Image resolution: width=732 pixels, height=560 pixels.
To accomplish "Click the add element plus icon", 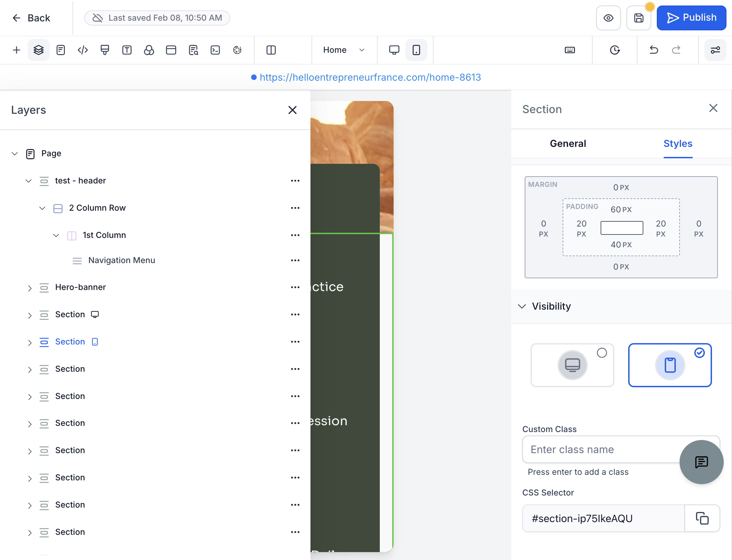I will point(16,50).
